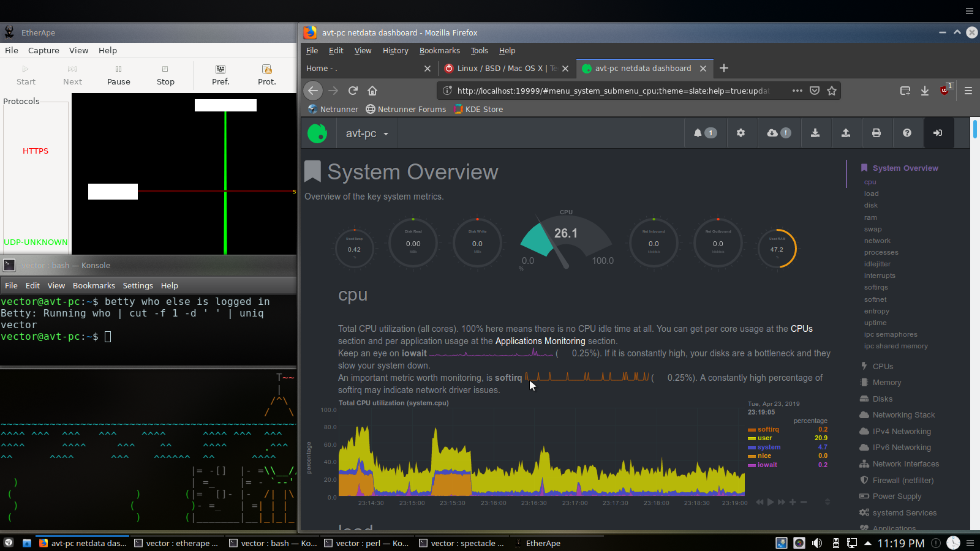Open Firefox History menu

395,50
